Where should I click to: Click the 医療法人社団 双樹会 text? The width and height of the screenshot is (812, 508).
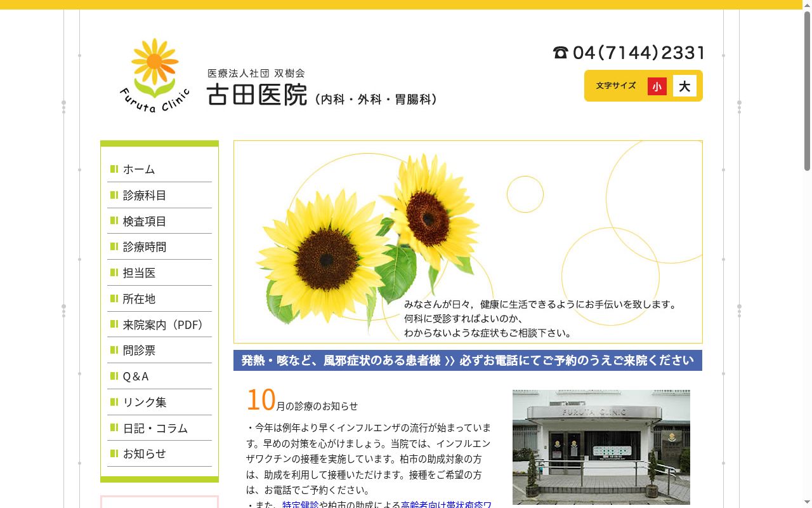tap(256, 73)
